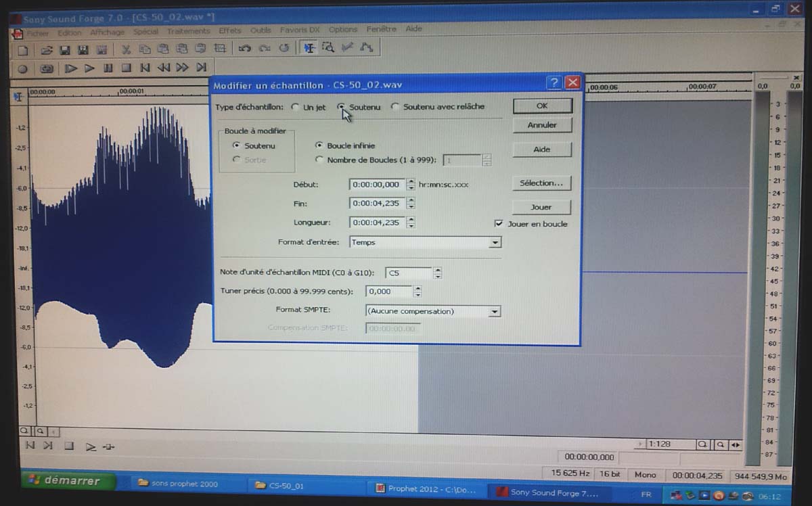Click the Copy toolbar icon
The image size is (812, 506).
145,49
